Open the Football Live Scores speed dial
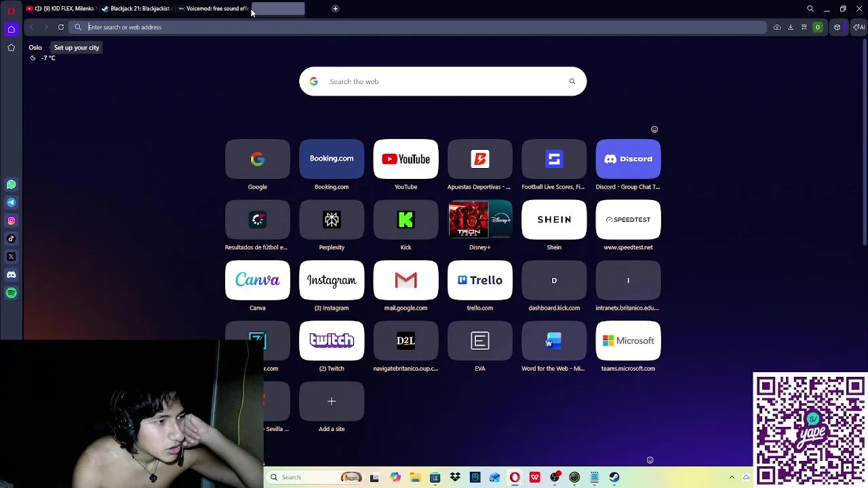868x488 pixels. tap(554, 159)
